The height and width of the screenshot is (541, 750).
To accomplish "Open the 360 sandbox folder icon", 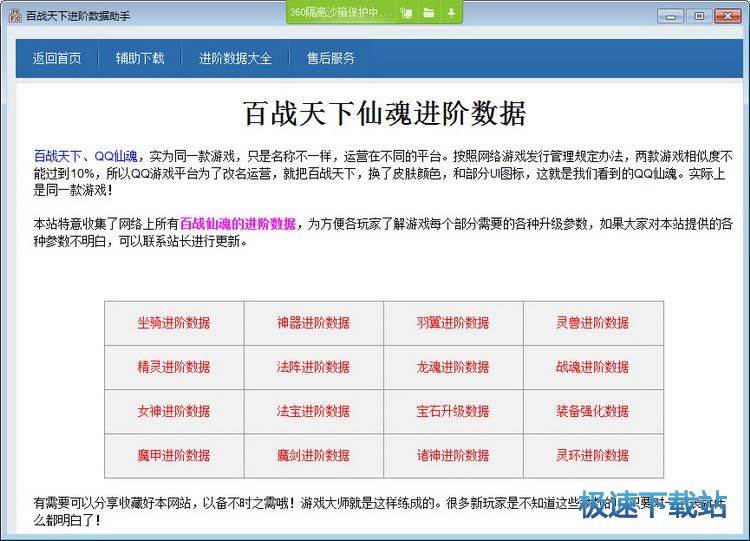I will coord(429,13).
